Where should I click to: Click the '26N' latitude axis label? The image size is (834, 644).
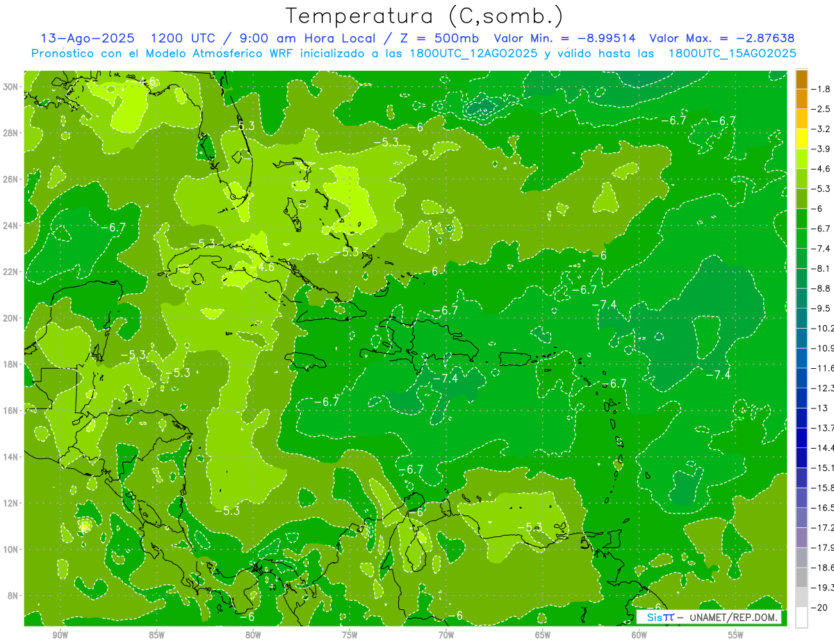(11, 179)
